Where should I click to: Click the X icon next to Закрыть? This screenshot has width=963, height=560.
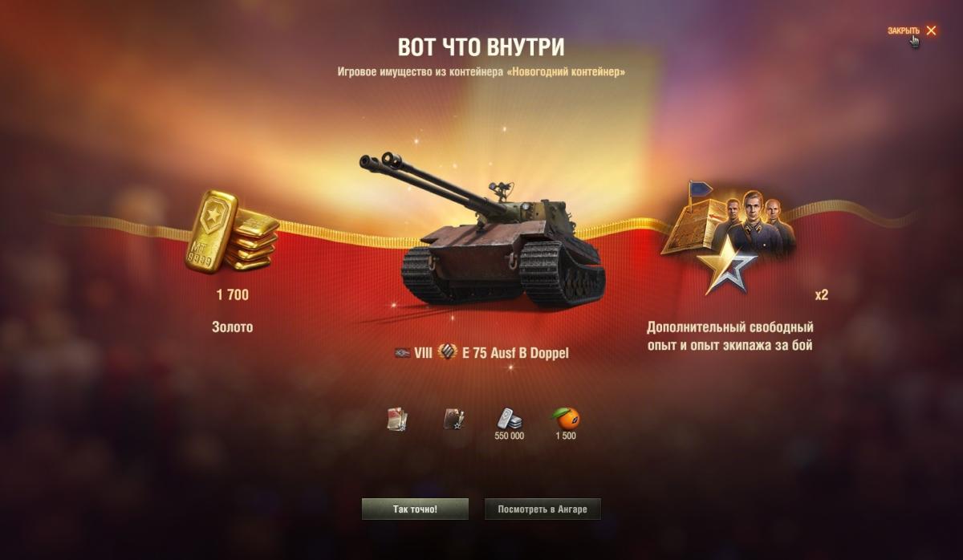pos(931,30)
